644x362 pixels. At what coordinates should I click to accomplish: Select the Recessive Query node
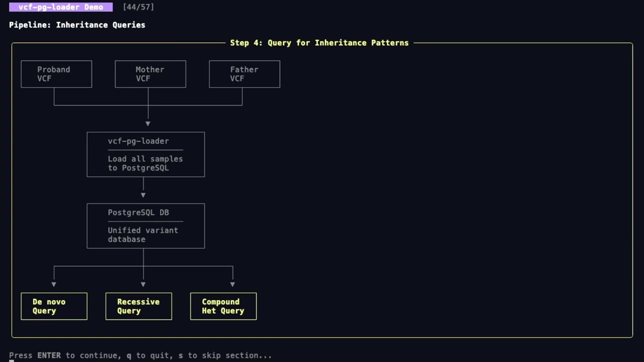pos(138,306)
